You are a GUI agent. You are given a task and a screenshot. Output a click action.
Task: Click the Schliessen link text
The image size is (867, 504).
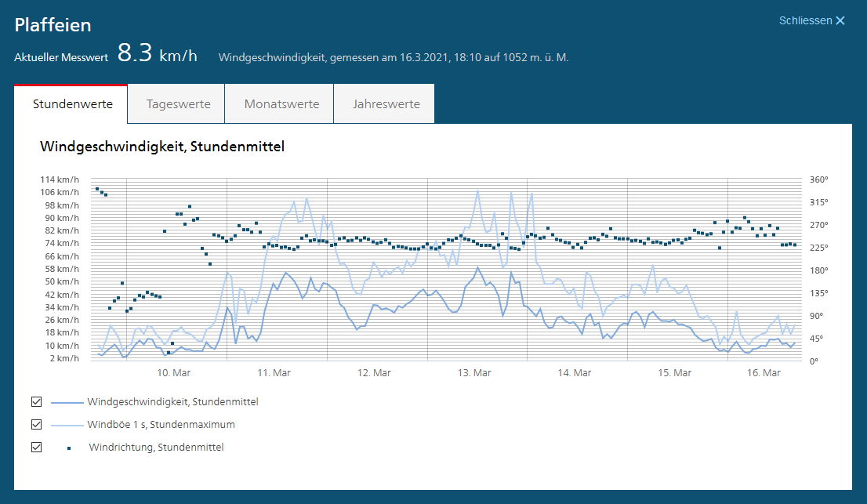805,20
